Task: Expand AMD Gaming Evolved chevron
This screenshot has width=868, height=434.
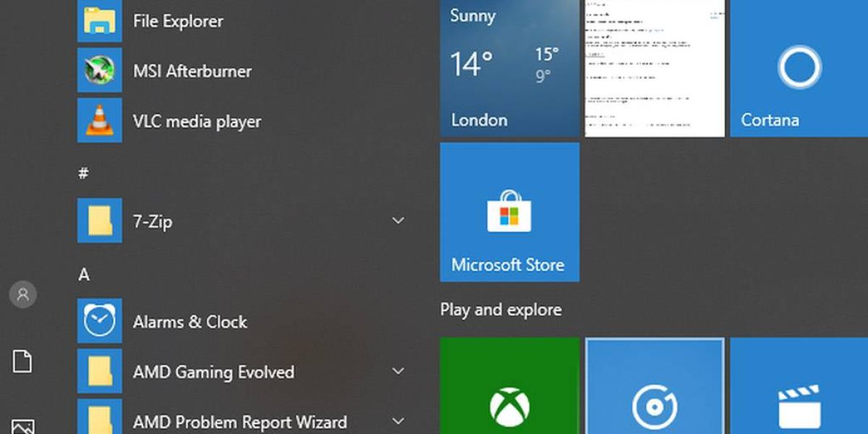Action: click(398, 372)
